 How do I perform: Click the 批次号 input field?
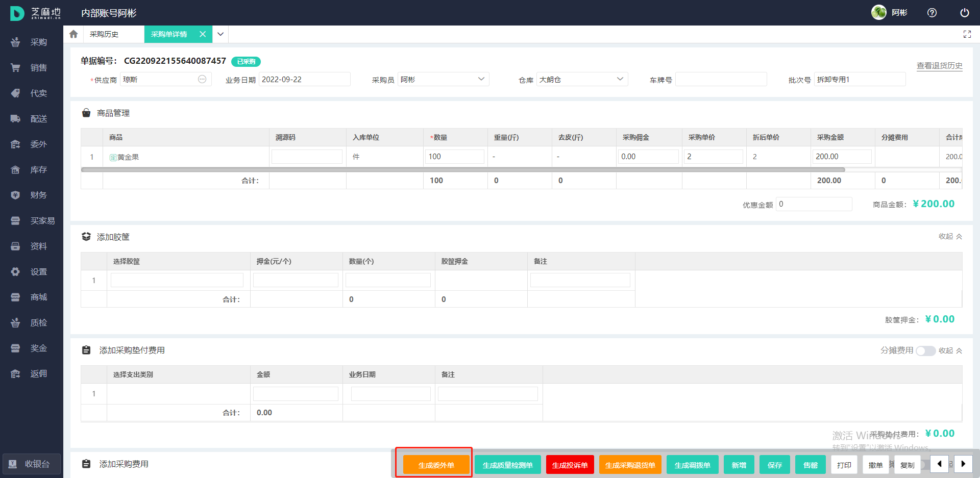tap(860, 79)
